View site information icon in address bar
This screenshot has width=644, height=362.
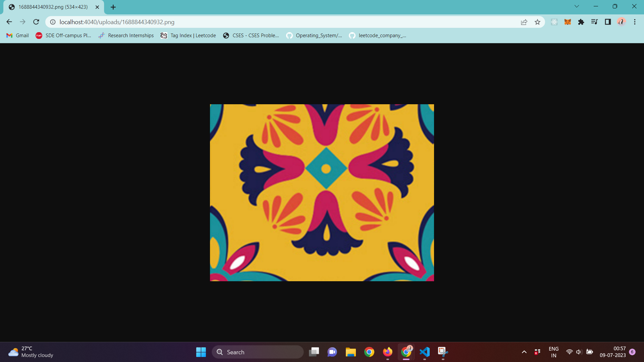(53, 22)
